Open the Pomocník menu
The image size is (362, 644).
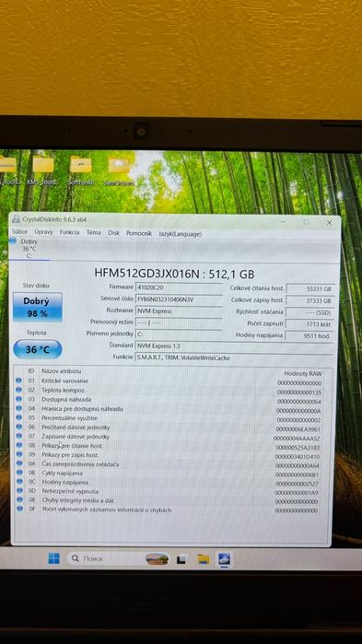139,233
